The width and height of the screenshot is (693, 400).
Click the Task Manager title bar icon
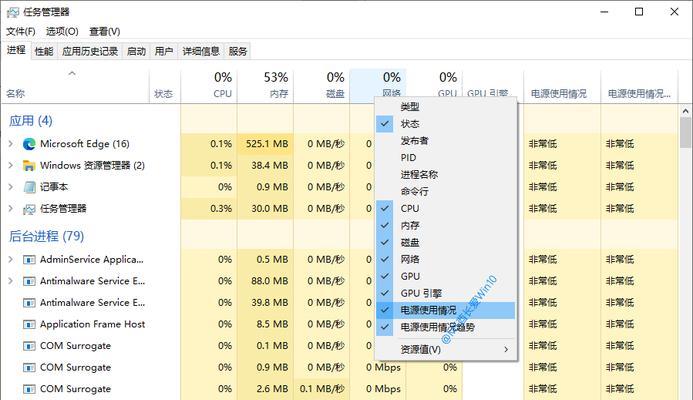point(13,12)
